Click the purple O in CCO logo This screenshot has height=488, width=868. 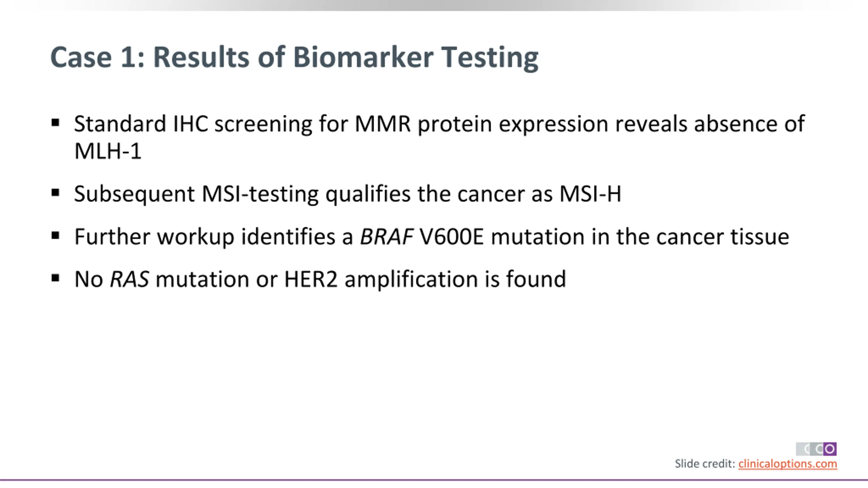coord(830,449)
